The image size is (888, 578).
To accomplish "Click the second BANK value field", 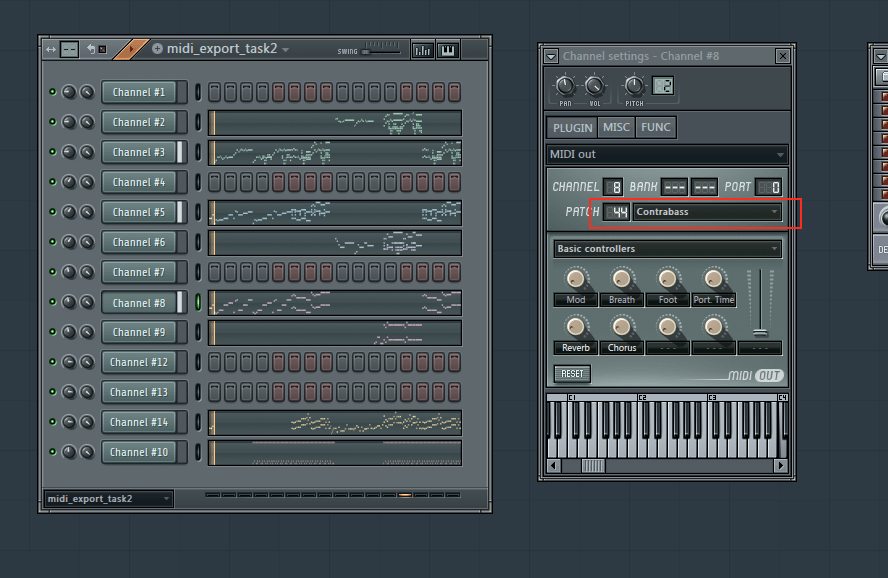I will [705, 187].
